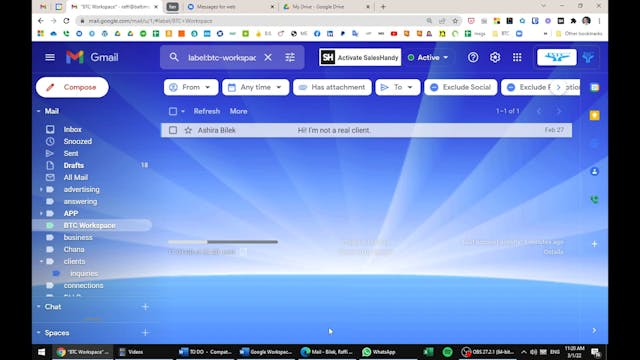Reload the page with browser refresh icon
This screenshot has height=360, width=640.
coord(66,21)
